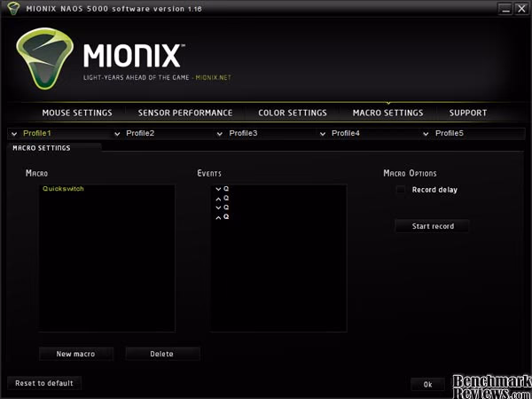Viewport: 532px width, 399px height.
Task: Expand the Profile5 dropdown arrow
Action: pyautogui.click(x=426, y=134)
